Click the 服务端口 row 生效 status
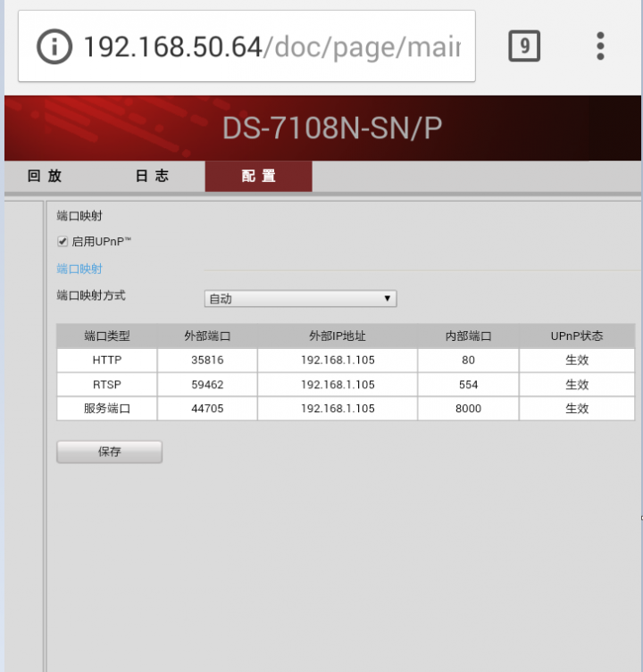The width and height of the screenshot is (643, 672). point(577,409)
